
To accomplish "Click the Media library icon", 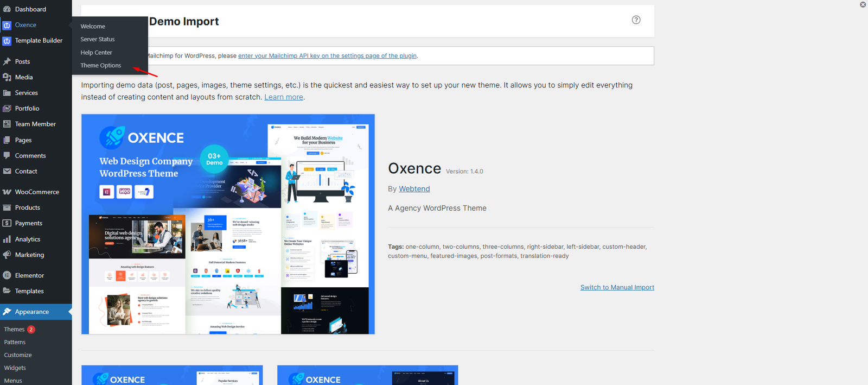I will pos(7,77).
